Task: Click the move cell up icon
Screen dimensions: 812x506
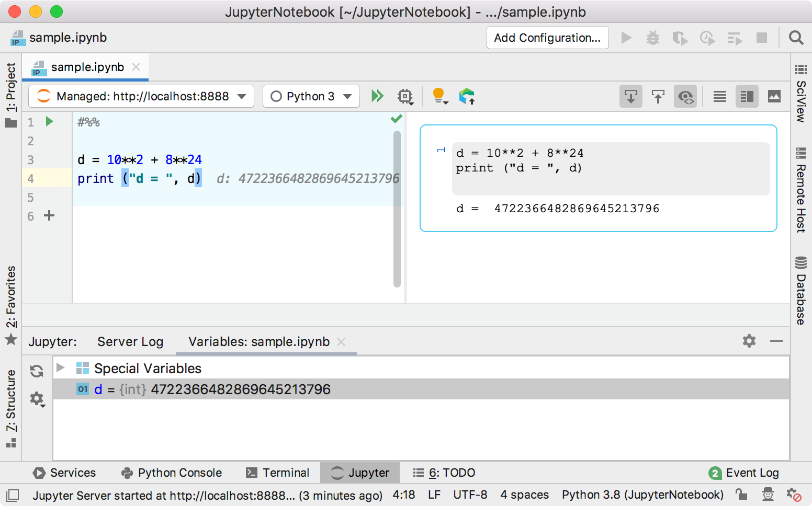Action: [x=658, y=96]
